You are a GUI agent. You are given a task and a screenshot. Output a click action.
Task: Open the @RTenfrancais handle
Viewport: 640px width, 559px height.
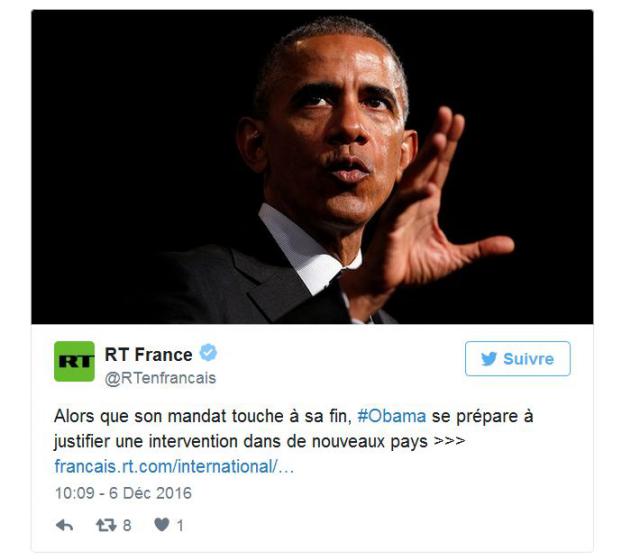(160, 378)
